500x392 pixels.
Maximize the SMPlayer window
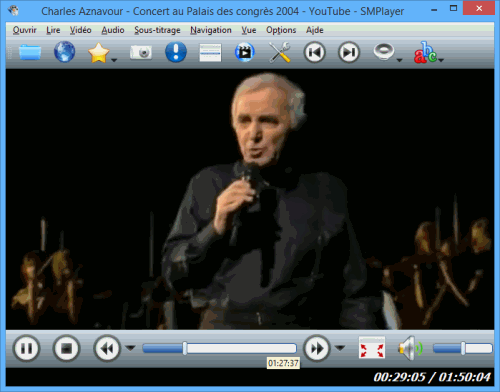pyautogui.click(x=453, y=8)
